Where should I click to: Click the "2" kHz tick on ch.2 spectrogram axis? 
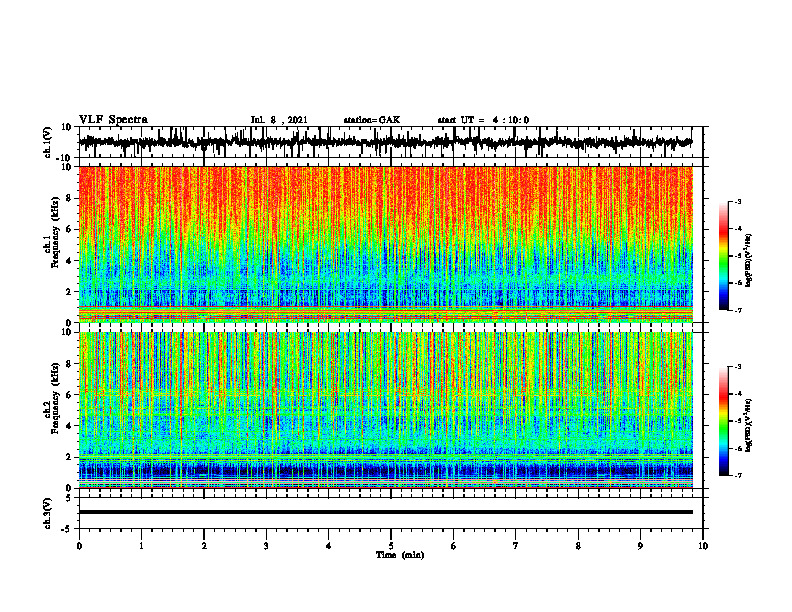[x=70, y=457]
